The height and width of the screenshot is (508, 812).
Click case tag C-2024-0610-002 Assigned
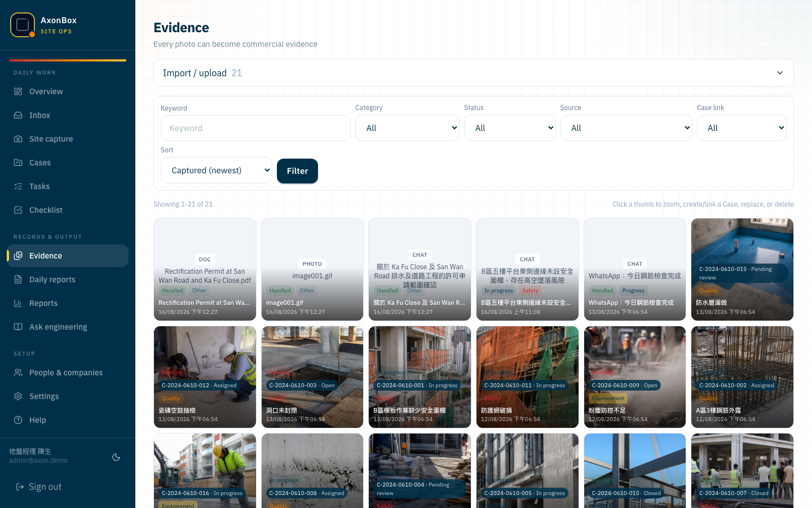736,386
